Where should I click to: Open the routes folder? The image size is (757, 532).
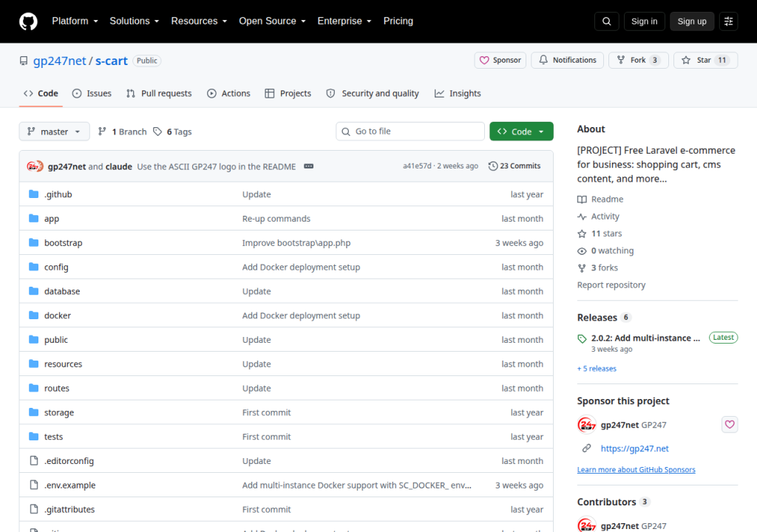[56, 388]
